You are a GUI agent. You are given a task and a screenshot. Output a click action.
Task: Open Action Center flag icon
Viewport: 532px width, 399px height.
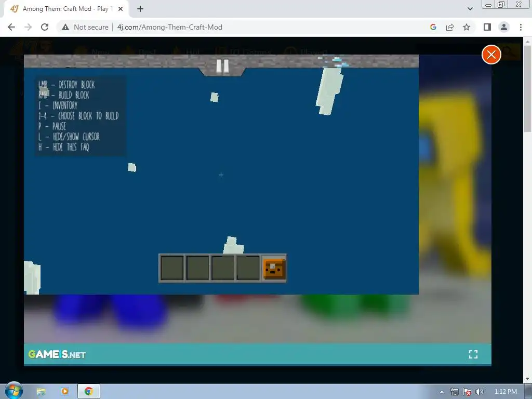click(x=467, y=392)
